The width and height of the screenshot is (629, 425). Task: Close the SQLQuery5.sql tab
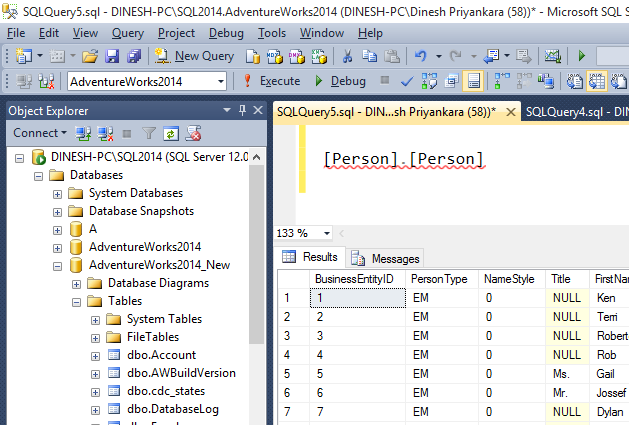coord(511,112)
